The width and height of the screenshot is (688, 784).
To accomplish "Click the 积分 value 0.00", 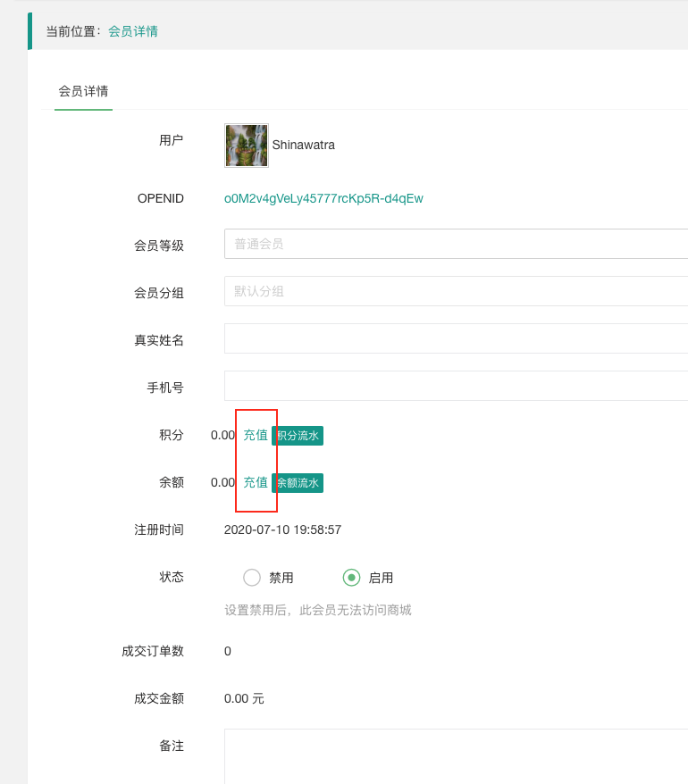I will tap(222, 435).
